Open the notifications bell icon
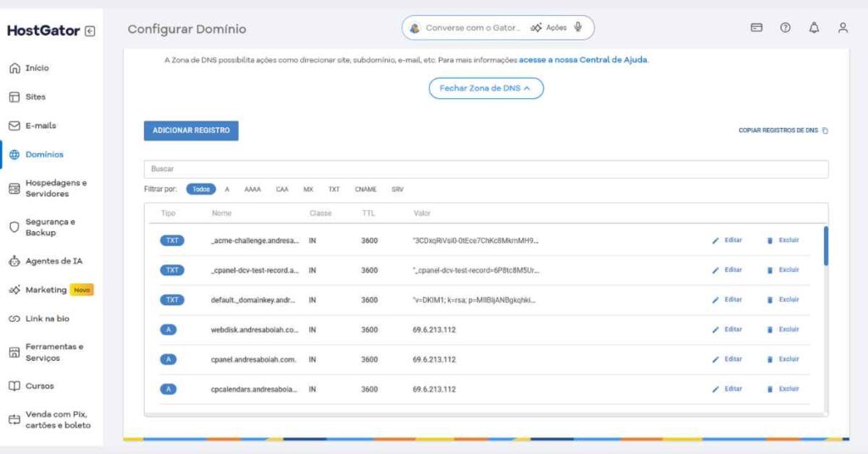This screenshot has width=868, height=454. pos(814,28)
